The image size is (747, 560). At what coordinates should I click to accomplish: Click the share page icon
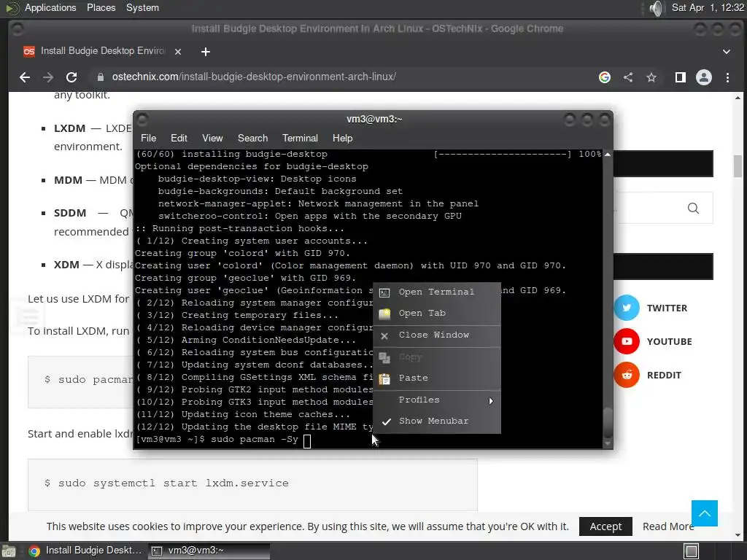tap(628, 77)
